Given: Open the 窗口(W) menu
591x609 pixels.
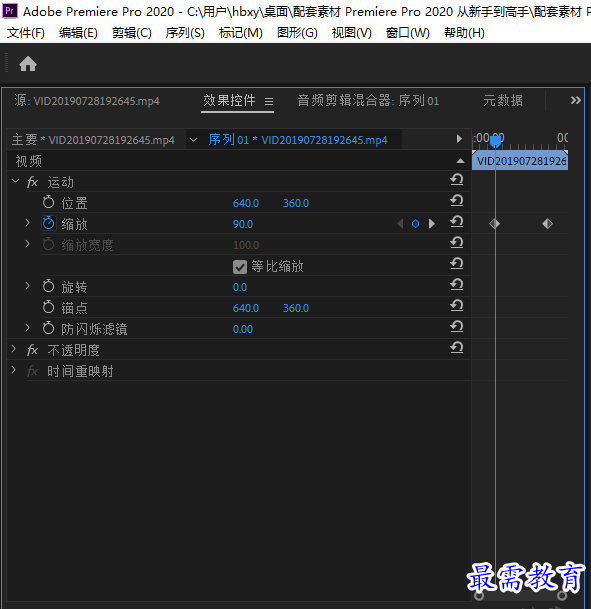Looking at the screenshot, I should click(x=407, y=33).
